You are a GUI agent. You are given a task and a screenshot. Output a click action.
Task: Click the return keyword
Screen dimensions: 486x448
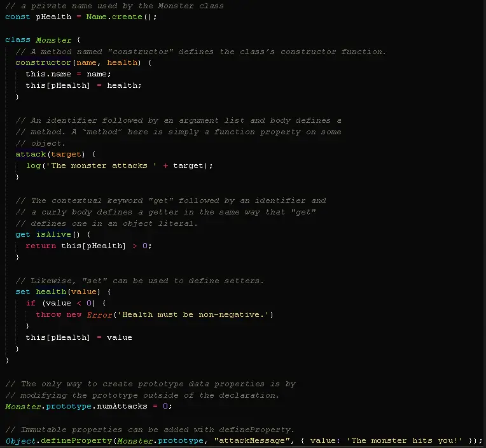41,246
